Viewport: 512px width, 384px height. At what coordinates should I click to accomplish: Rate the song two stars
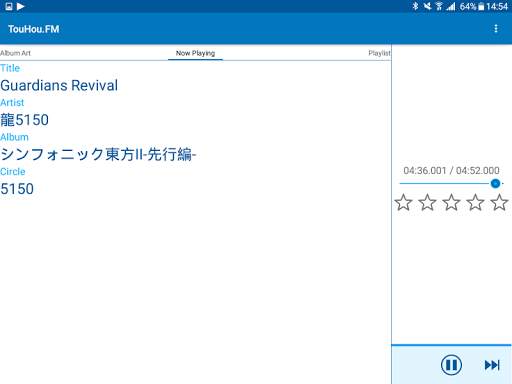tap(427, 202)
